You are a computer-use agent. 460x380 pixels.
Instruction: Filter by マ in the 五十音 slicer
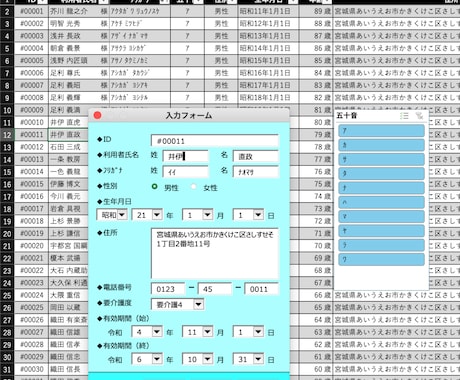(381, 217)
